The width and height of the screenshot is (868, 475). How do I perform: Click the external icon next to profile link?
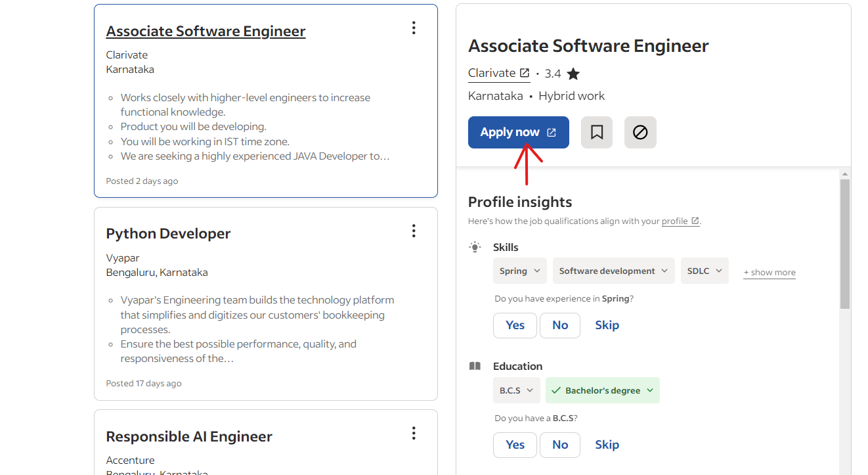(695, 221)
